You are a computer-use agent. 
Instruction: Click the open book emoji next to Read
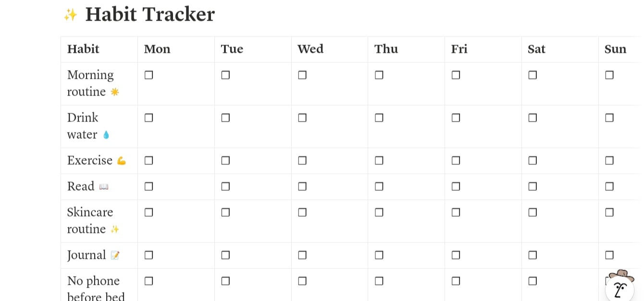[104, 187]
